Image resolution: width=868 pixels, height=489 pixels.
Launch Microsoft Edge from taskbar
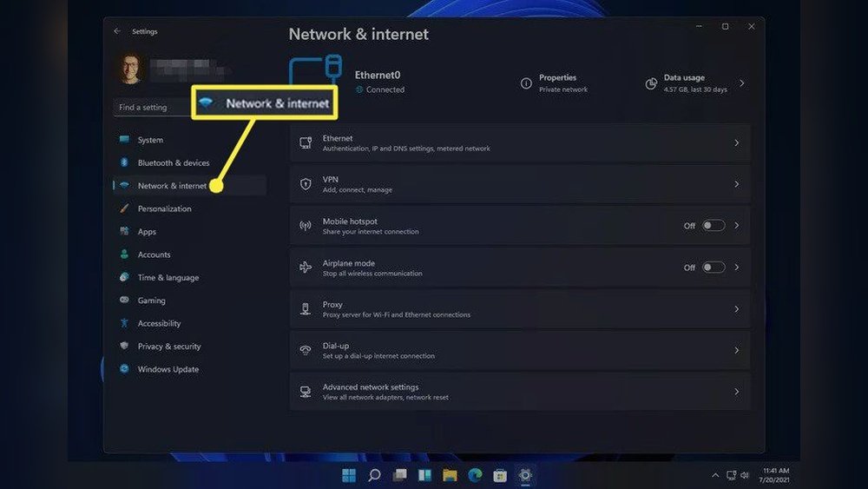coord(475,475)
